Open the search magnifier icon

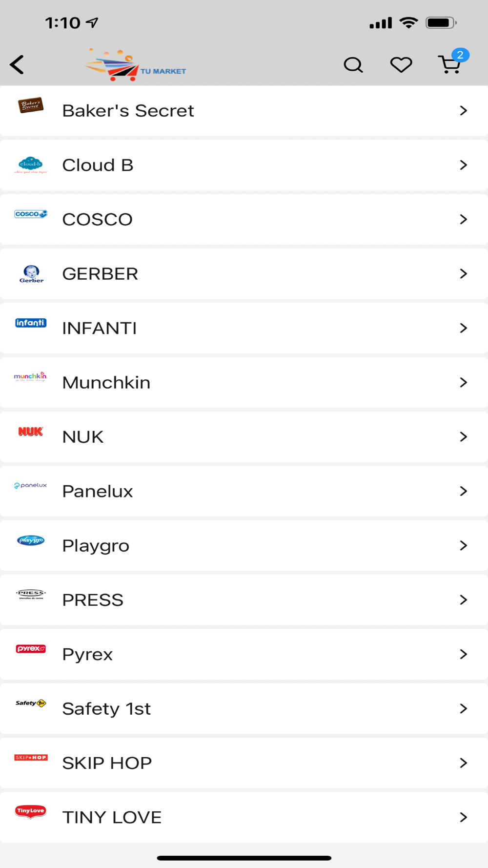point(353,64)
